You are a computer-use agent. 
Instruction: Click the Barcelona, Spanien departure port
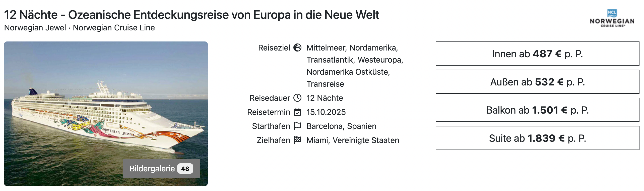pyautogui.click(x=341, y=126)
